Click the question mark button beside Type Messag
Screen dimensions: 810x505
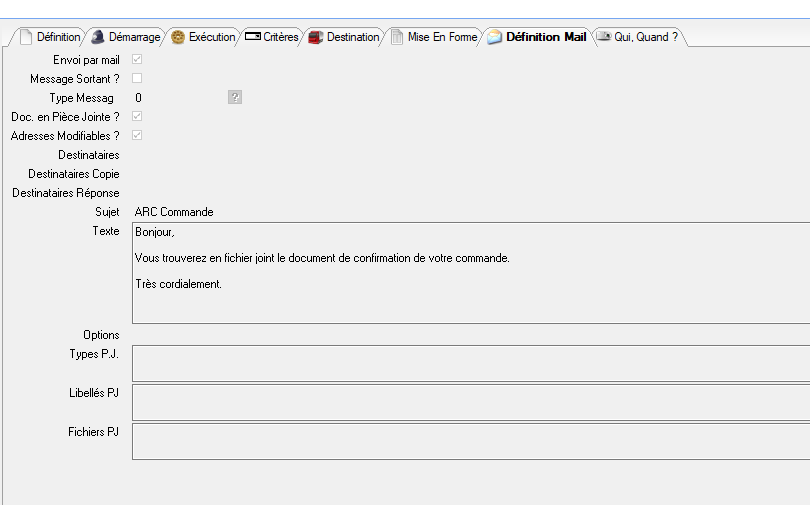[x=235, y=97]
